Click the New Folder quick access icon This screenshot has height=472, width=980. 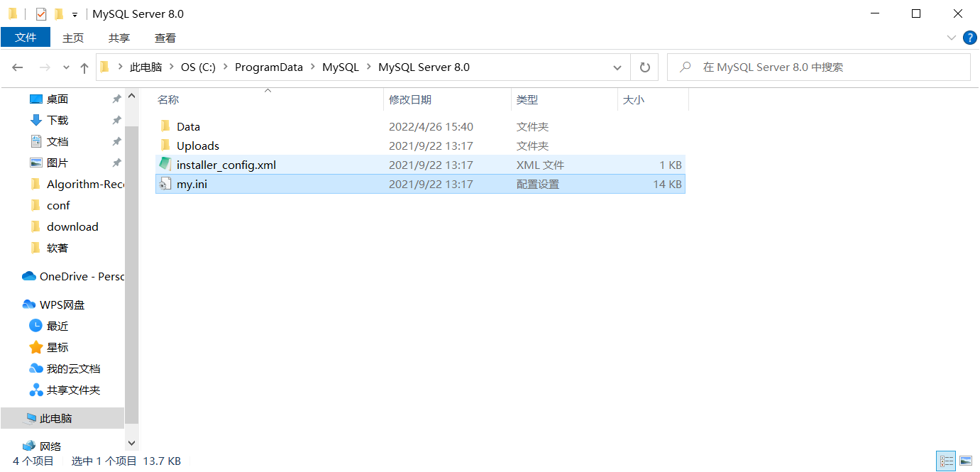point(59,13)
